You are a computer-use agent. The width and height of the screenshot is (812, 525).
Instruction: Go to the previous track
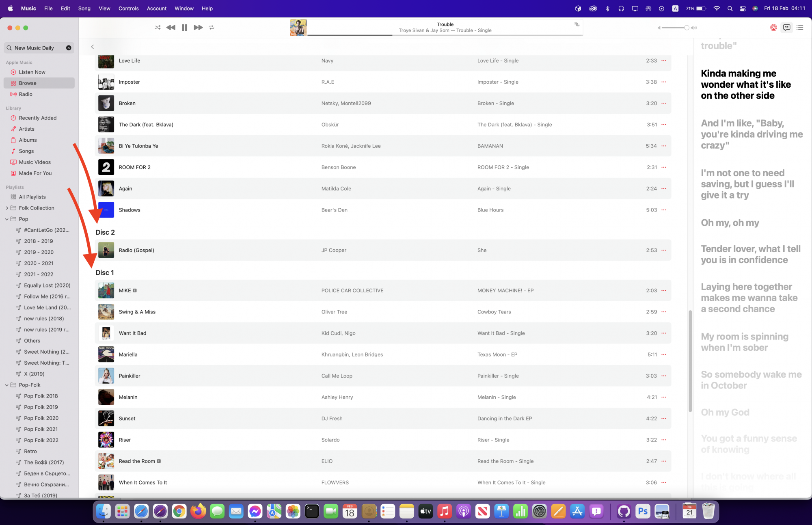171,28
